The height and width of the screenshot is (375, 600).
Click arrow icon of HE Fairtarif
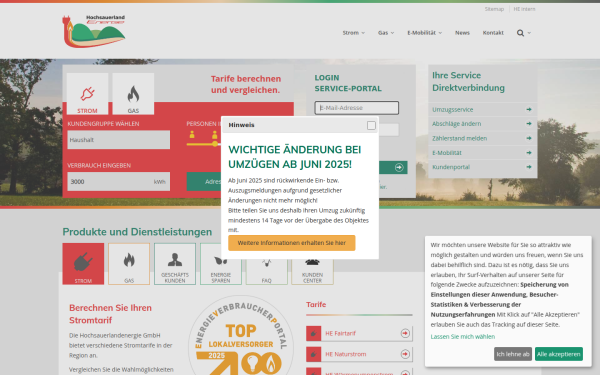pos(405,333)
